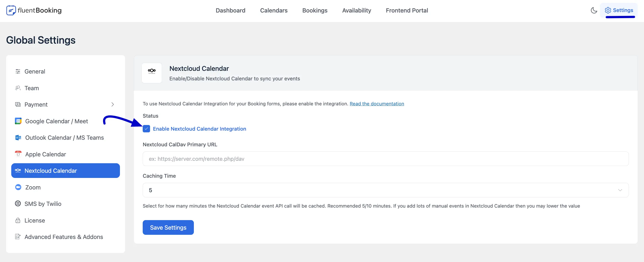This screenshot has width=644, height=262.
Task: Click the Payment card icon
Action: [x=18, y=104]
